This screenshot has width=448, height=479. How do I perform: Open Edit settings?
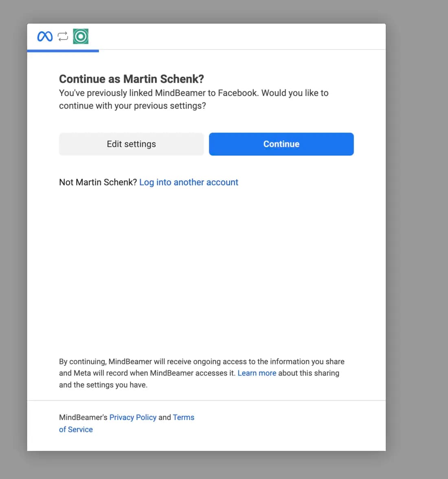(x=131, y=144)
